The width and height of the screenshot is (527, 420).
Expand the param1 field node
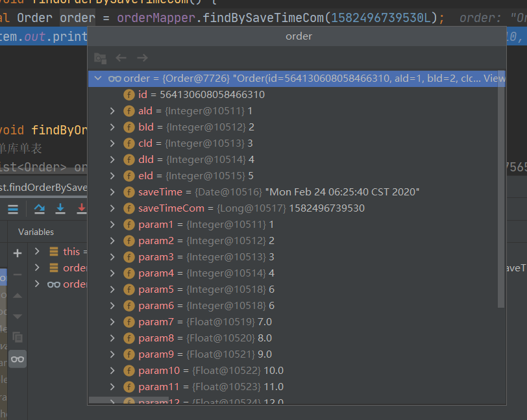tap(112, 225)
